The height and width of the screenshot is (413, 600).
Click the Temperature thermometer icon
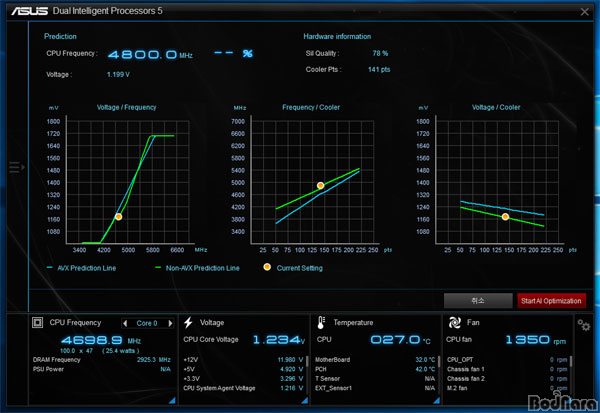pos(321,323)
